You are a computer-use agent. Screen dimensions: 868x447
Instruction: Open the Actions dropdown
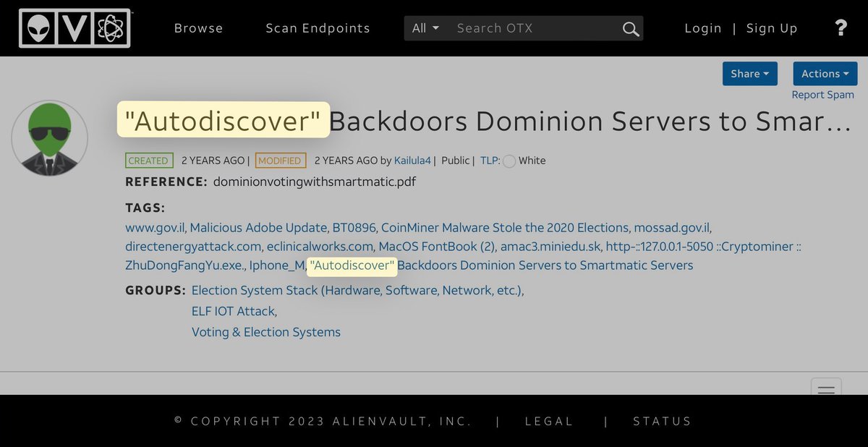click(825, 74)
